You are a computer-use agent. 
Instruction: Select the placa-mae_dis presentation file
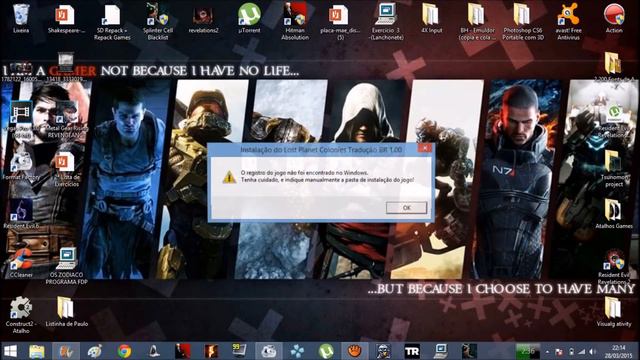tap(340, 22)
